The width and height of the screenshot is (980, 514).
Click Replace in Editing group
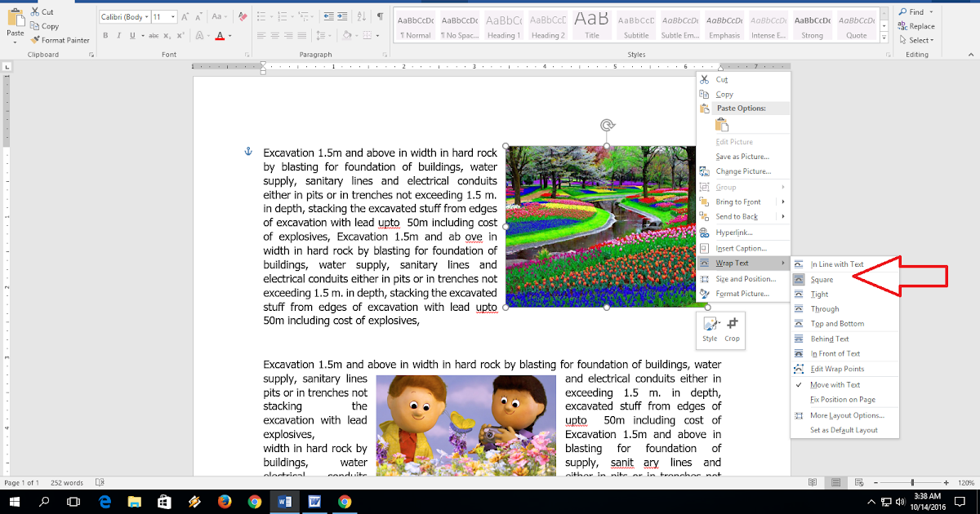917,26
